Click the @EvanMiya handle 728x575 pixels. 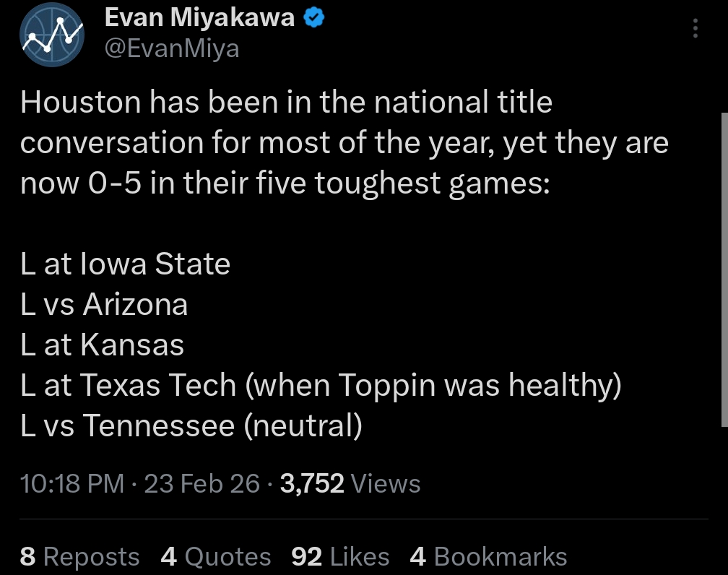pyautogui.click(x=172, y=48)
